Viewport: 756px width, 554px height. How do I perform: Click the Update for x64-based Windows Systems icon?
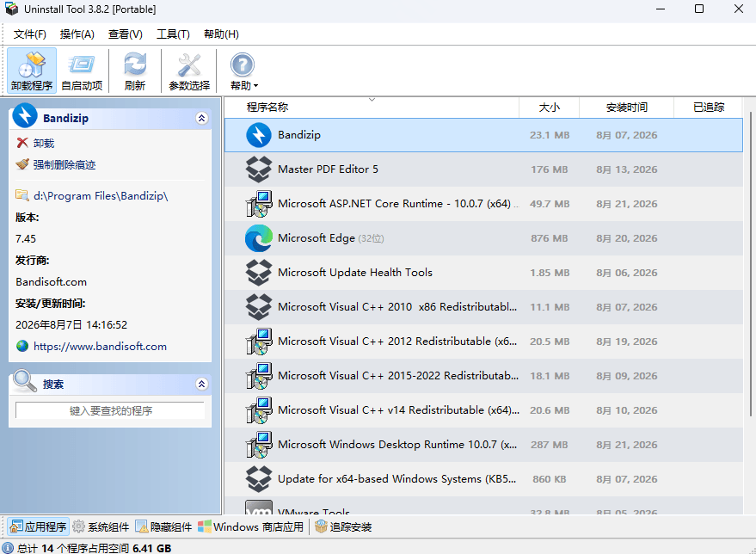tap(259, 479)
